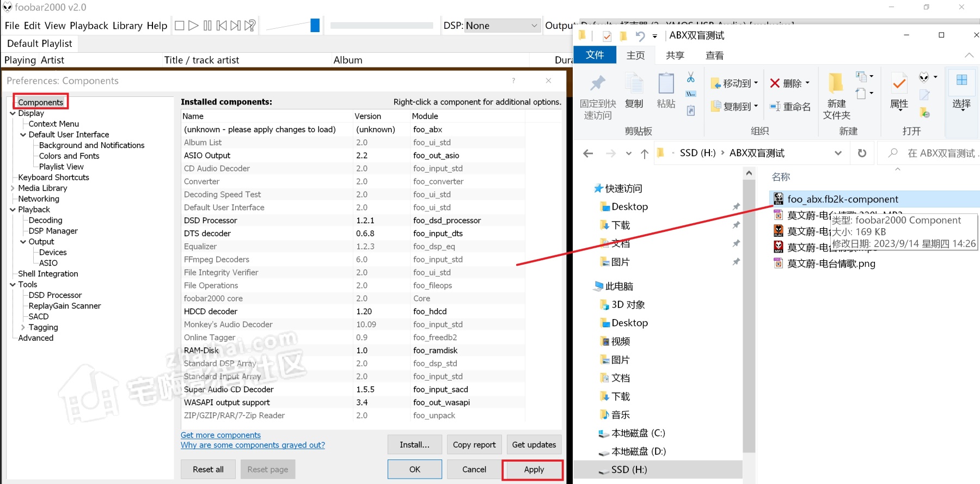Click the Cancel button in Preferences
This screenshot has height=484, width=980.
[474, 469]
